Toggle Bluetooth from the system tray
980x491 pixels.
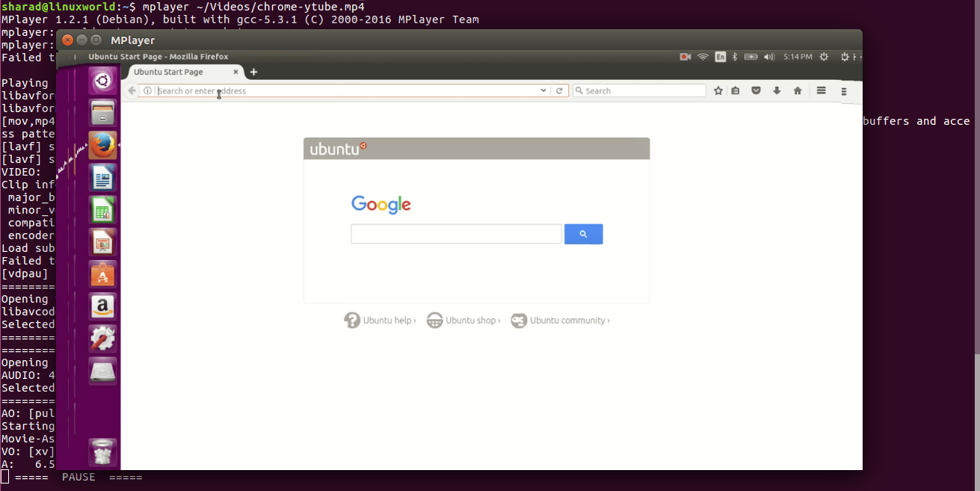pos(735,56)
